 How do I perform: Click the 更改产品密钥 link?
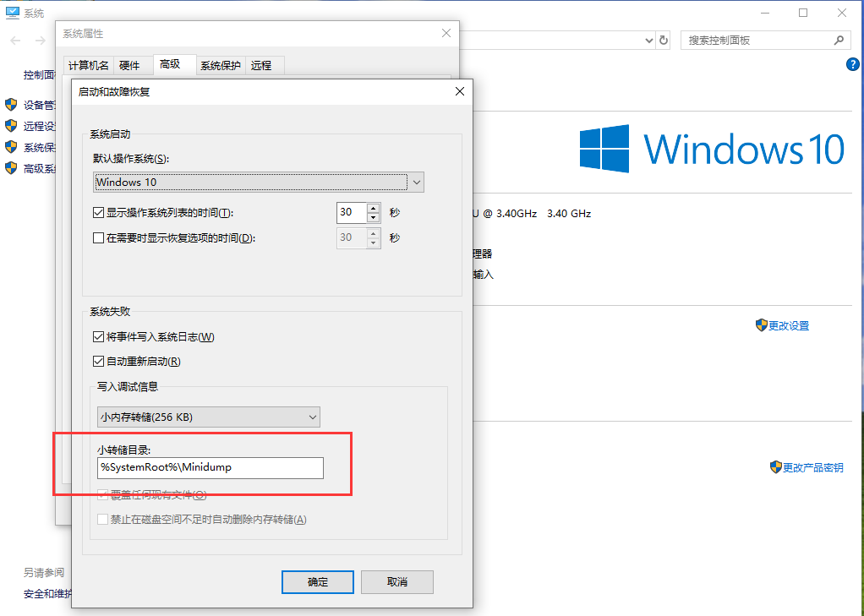(813, 468)
